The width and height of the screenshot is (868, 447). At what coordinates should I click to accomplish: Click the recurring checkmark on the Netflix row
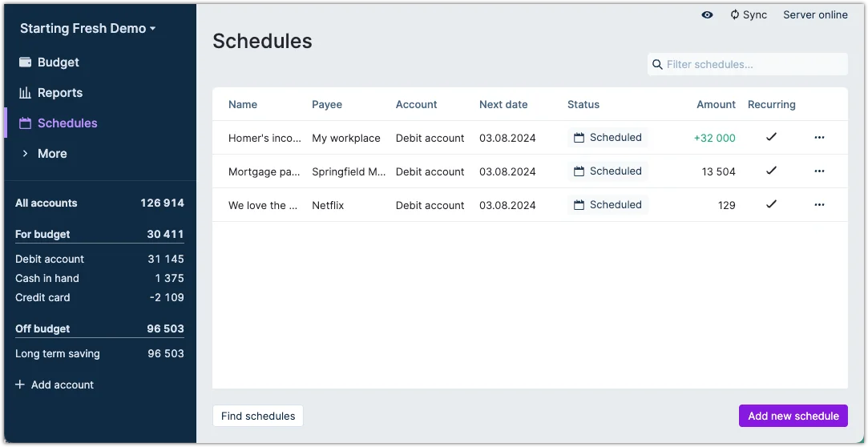[x=771, y=204]
